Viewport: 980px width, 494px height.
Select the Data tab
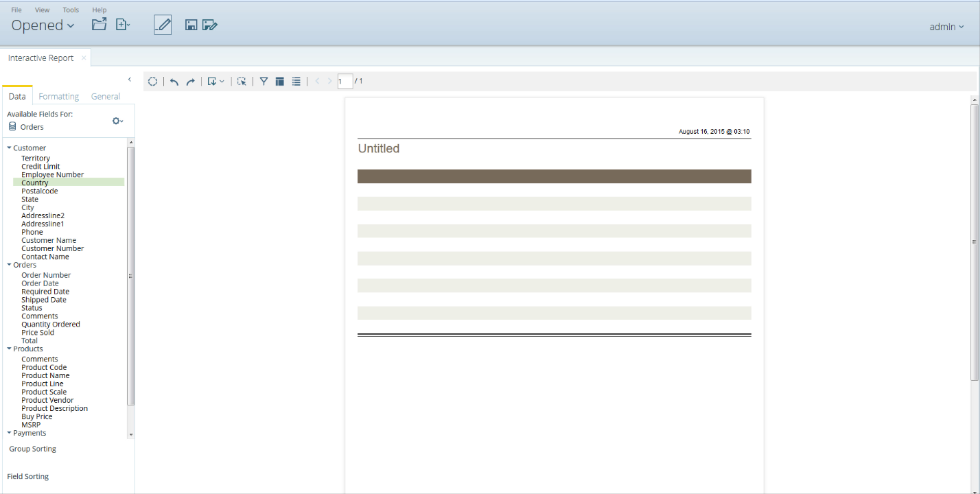[x=17, y=96]
